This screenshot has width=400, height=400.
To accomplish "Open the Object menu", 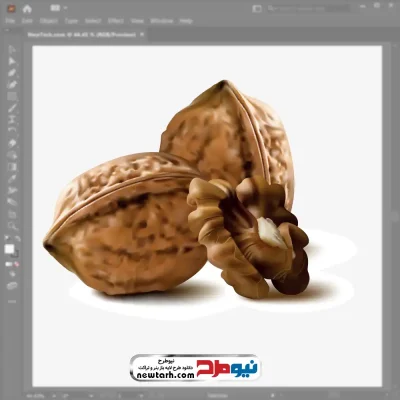I will (49, 21).
